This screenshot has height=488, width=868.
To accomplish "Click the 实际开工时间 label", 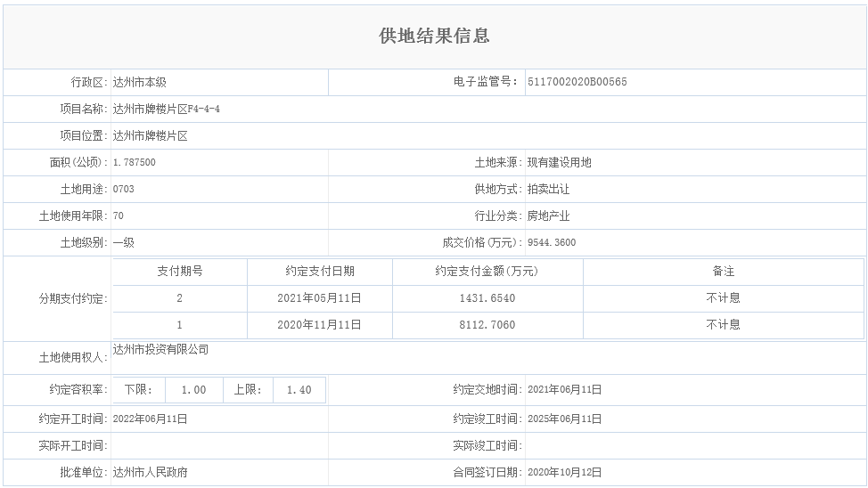I will (x=73, y=445).
